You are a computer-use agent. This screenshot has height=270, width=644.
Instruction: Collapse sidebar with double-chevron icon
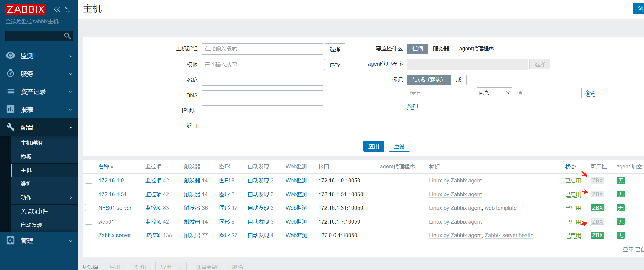(x=57, y=9)
